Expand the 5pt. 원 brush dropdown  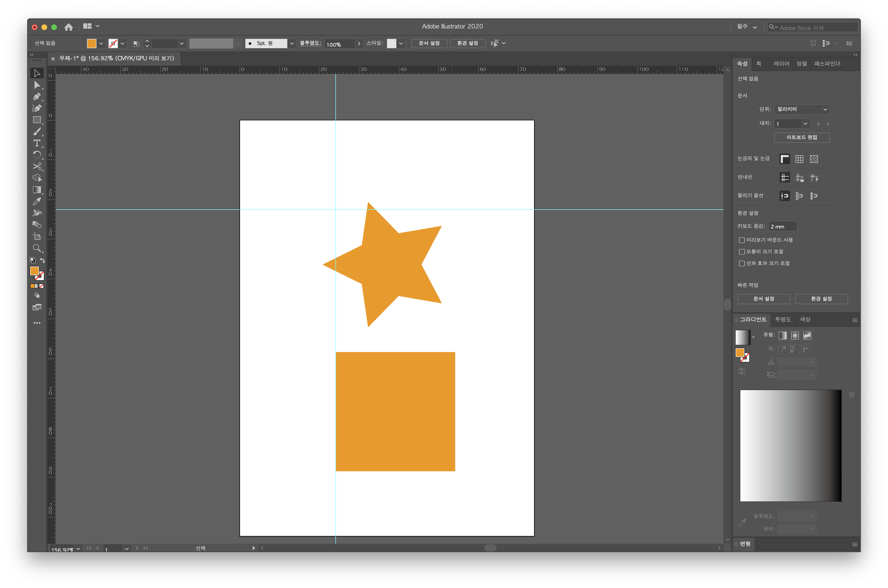point(292,44)
